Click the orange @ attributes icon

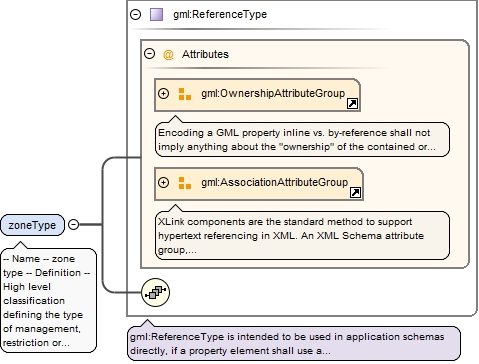(x=168, y=54)
